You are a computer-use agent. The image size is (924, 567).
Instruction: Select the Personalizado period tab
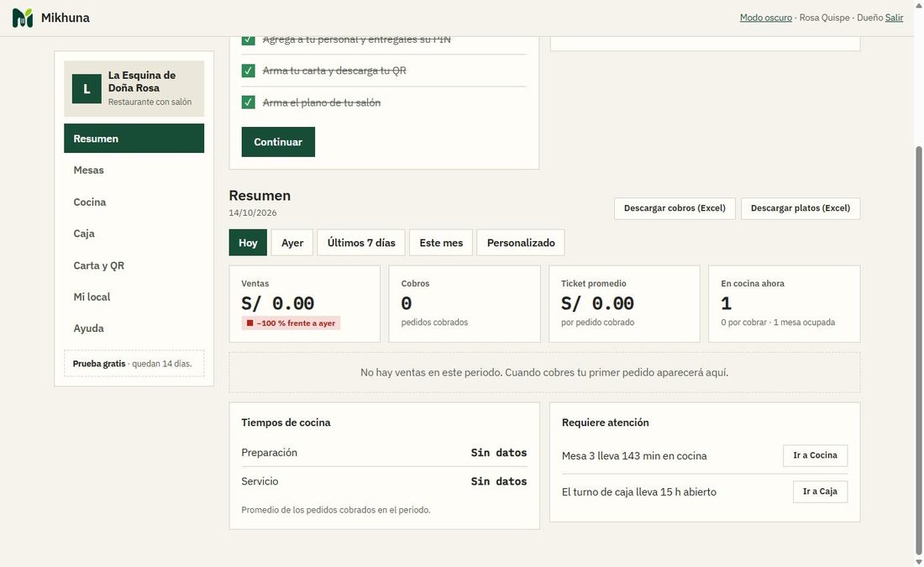[x=521, y=243]
